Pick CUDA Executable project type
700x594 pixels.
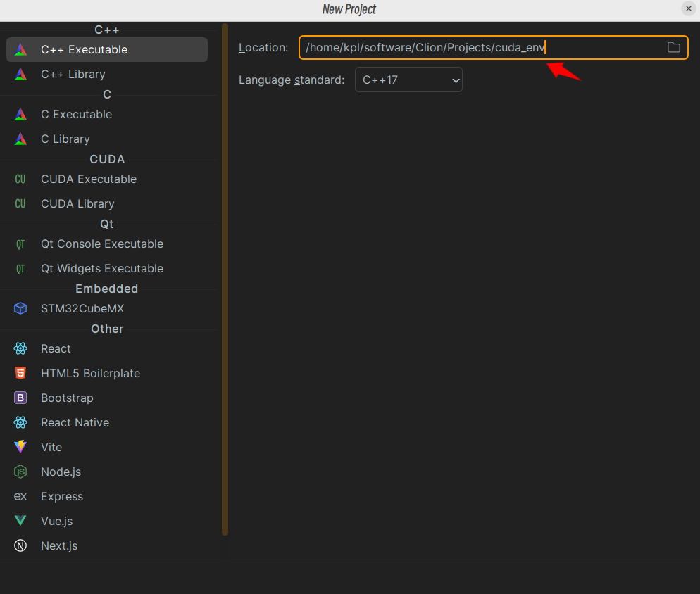click(107, 179)
